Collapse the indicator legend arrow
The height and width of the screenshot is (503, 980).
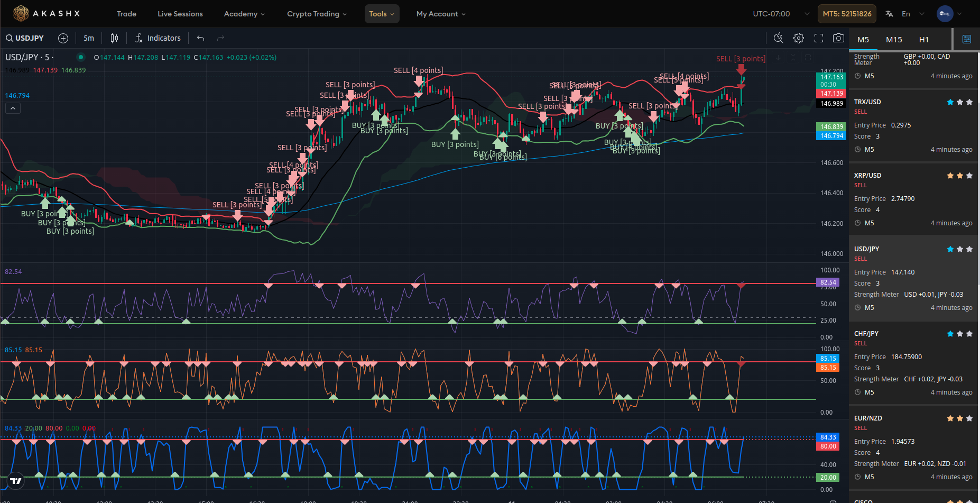point(13,108)
